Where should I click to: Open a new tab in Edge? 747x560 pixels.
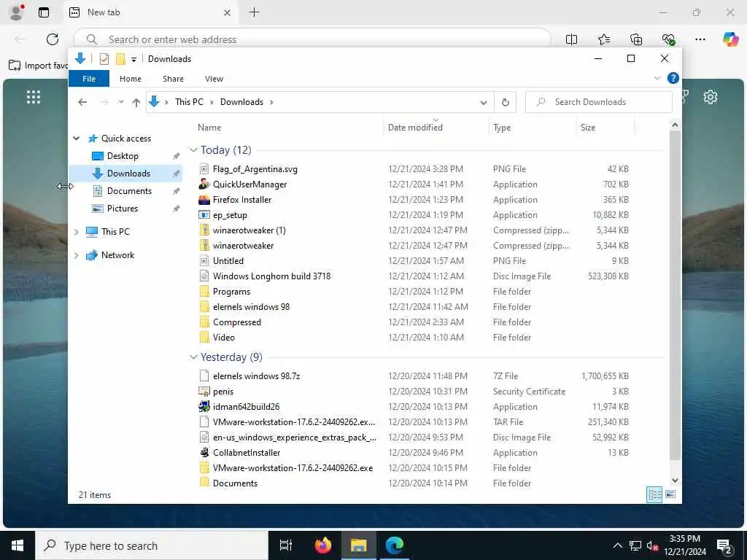(255, 12)
